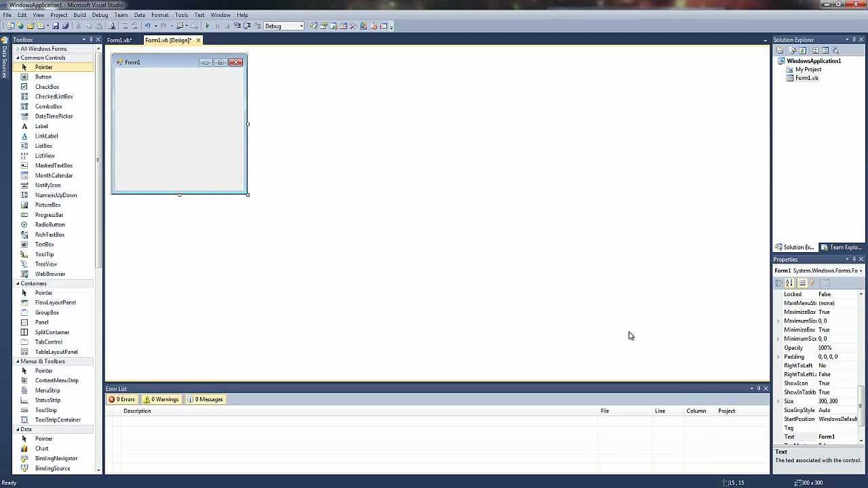Click the Start Debugging play icon
The image size is (868, 488).
pyautogui.click(x=208, y=26)
